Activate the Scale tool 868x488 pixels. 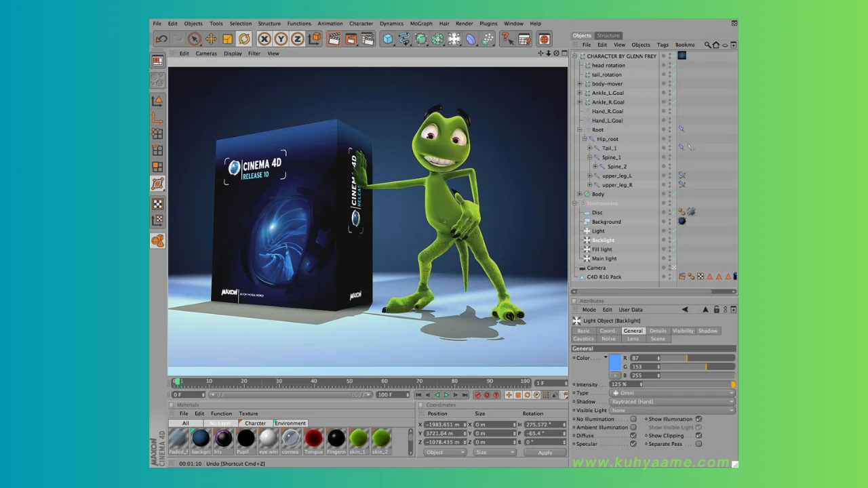click(227, 39)
